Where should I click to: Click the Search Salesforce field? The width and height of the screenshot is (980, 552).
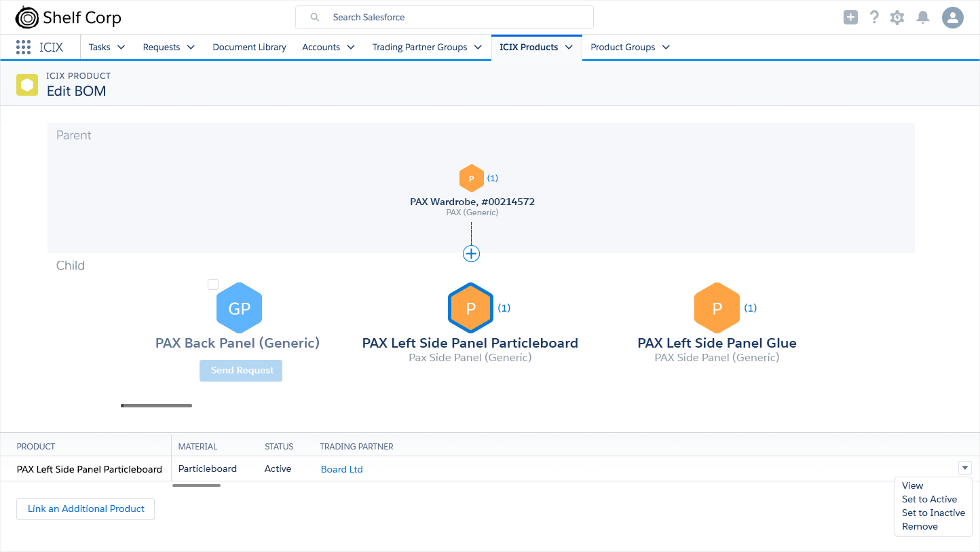(445, 18)
